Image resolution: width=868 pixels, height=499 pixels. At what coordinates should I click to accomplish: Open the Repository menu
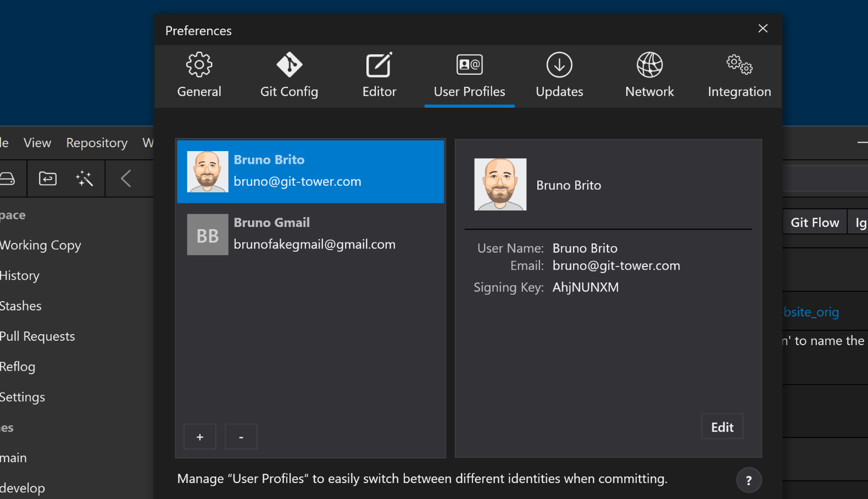tap(97, 143)
